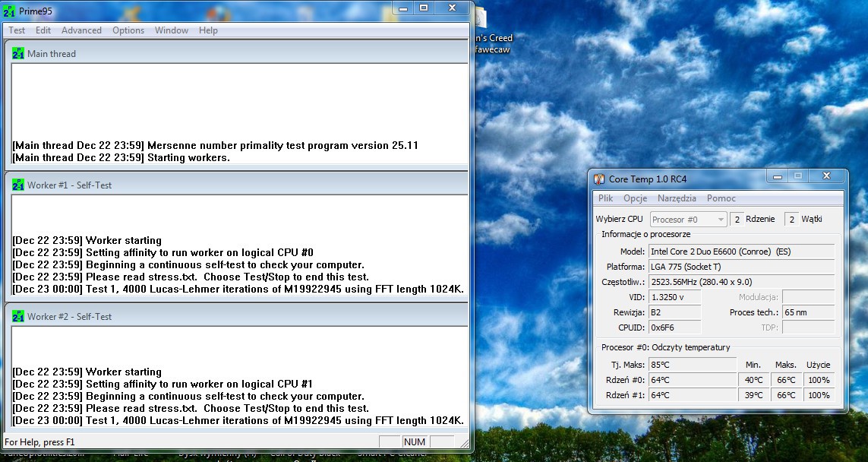The height and width of the screenshot is (462, 868).
Task: Click Worker #1 'logical CPU #0' affinity line
Action: pyautogui.click(x=163, y=252)
